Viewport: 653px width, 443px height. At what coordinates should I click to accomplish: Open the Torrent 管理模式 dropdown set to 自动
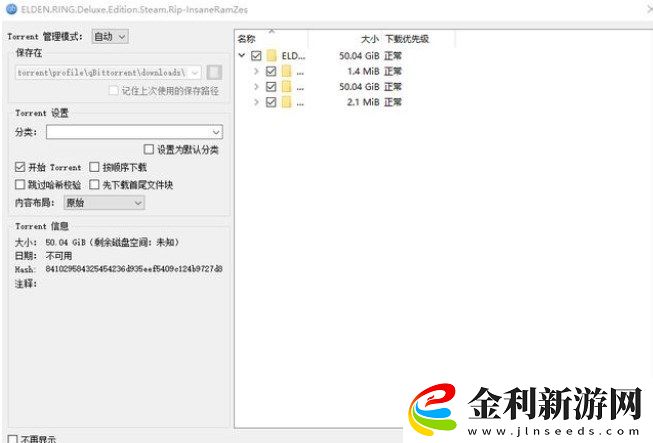(110, 37)
